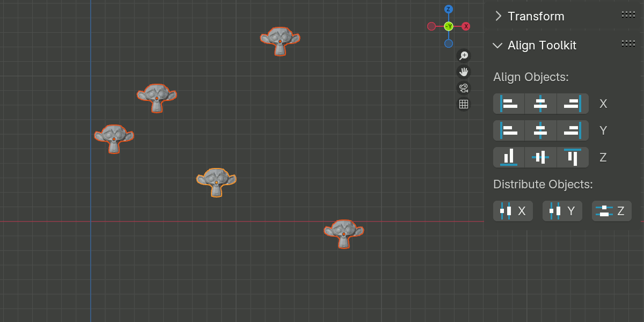Click the viewport zoom magnifier icon
644x322 pixels.
(x=464, y=56)
